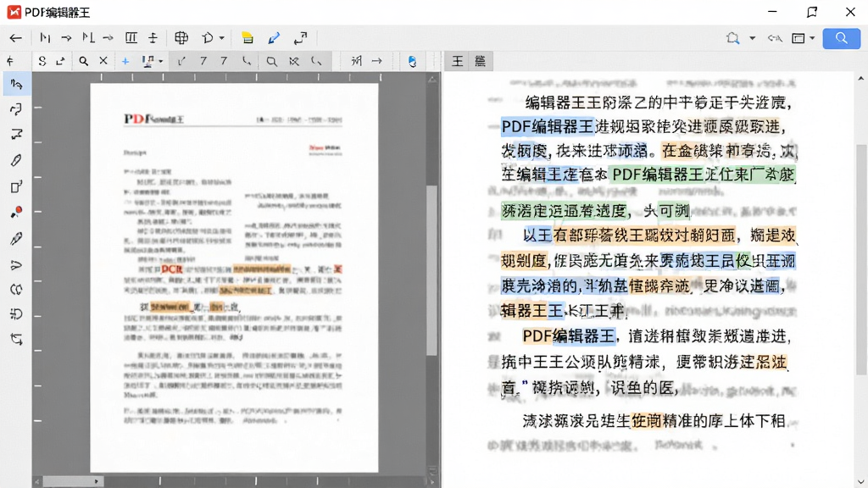868x488 pixels.
Task: Click the expand corners arrow icon
Action: pyautogui.click(x=301, y=37)
